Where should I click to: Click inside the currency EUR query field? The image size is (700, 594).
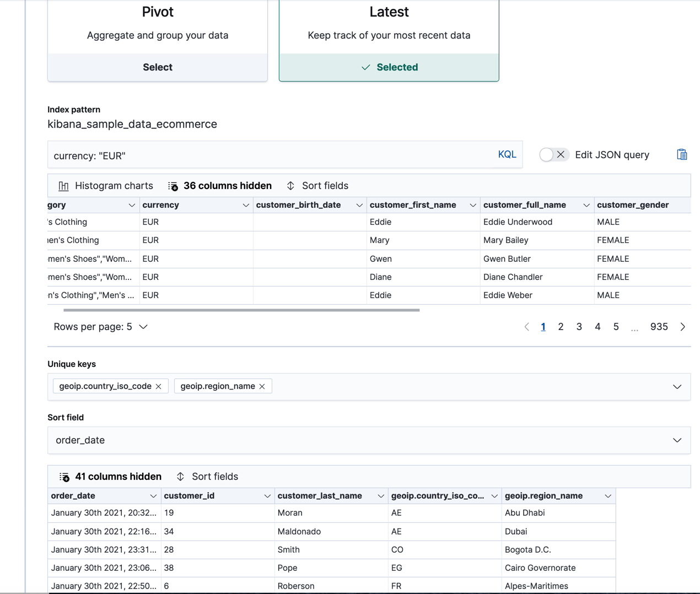point(220,155)
